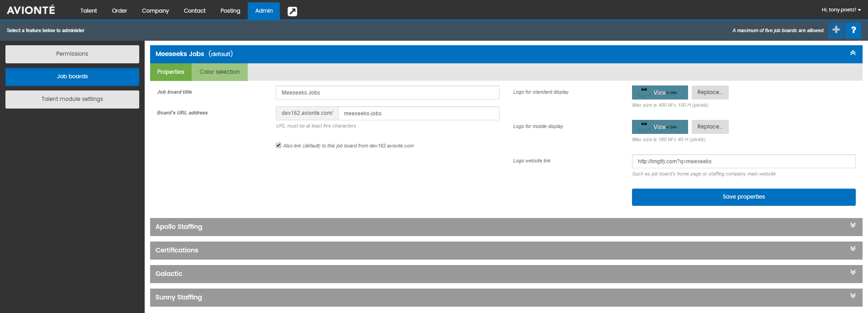Toggle the 'Also link (default)' checkbox
Screen dimensions: 868x313
pyautogui.click(x=278, y=145)
